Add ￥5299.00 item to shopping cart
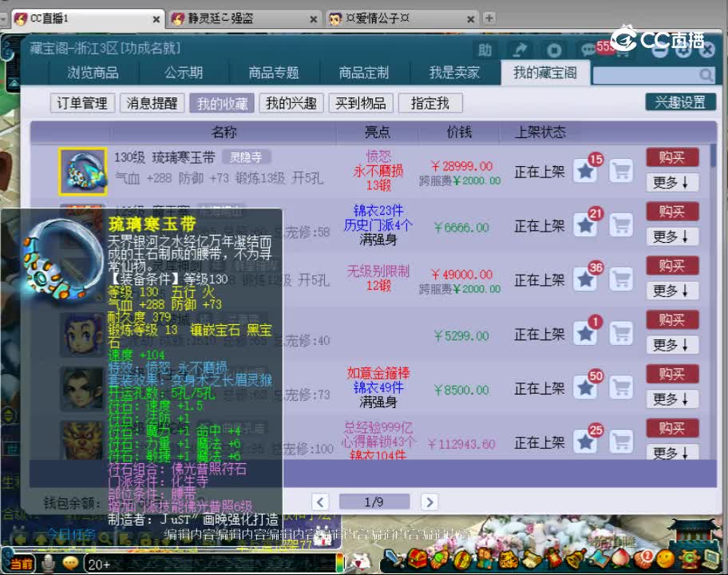Image resolution: width=728 pixels, height=575 pixels. point(621,334)
